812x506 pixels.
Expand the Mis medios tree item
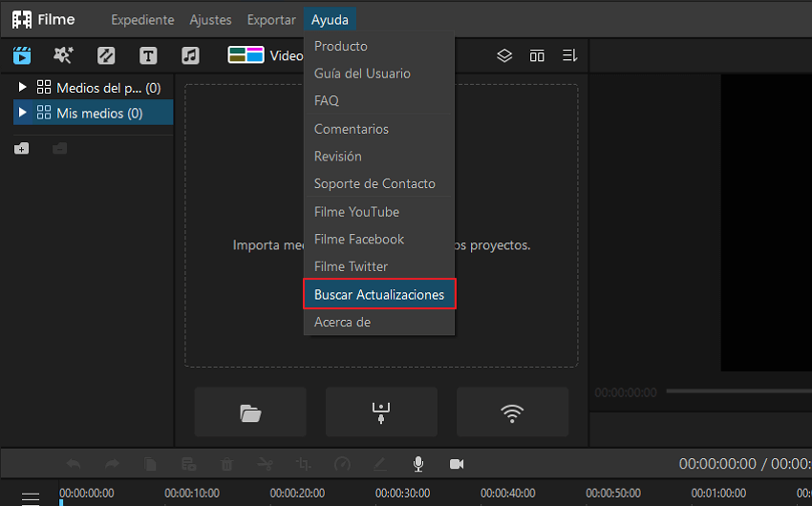[22, 113]
